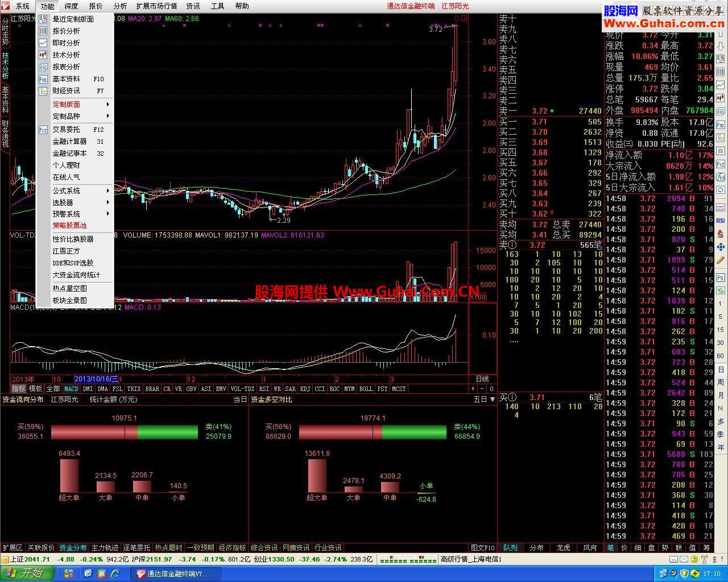Open the 分析 menu
Screen dimensions: 728x582
[120, 6]
